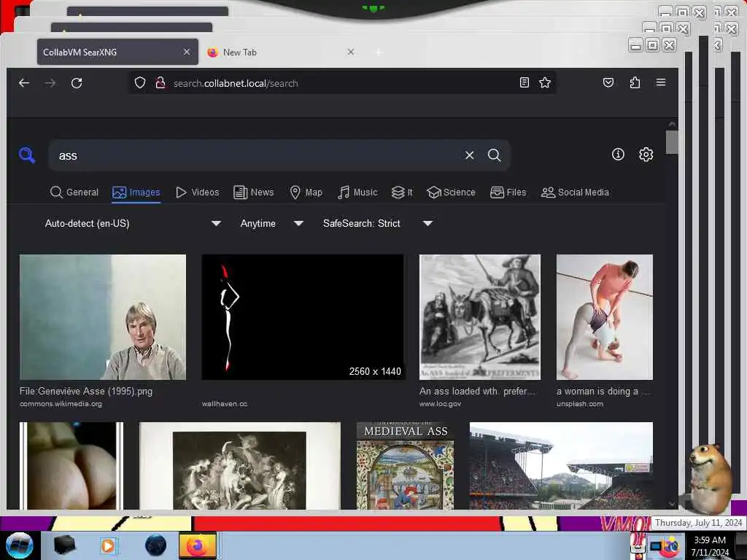
Task: Click the commons.wikimedia.org source text
Action: tap(61, 404)
